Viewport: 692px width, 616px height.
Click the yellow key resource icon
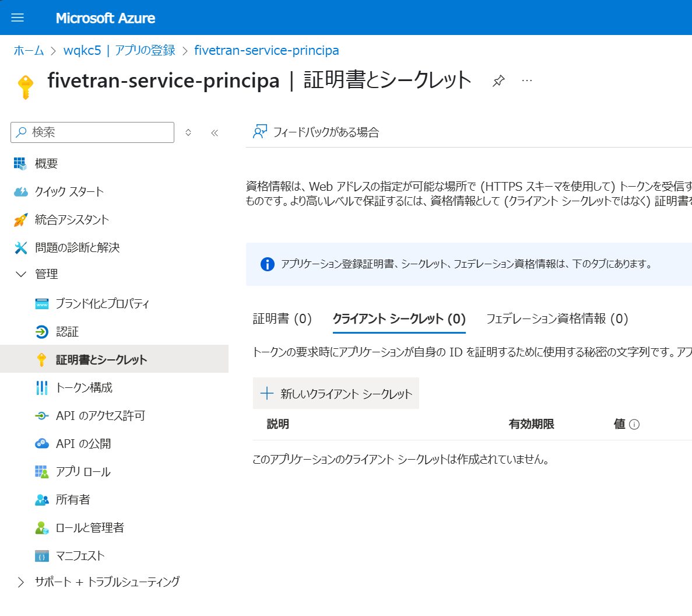click(25, 87)
